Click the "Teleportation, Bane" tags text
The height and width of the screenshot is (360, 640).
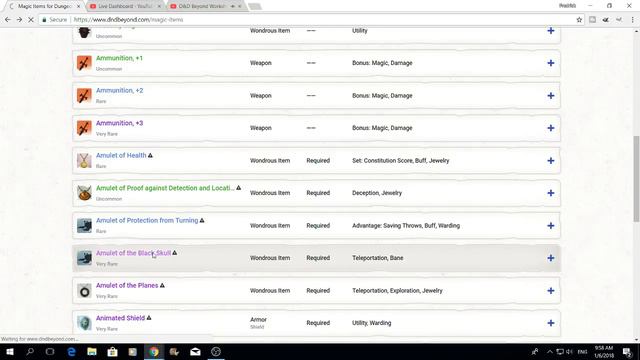coord(378,258)
